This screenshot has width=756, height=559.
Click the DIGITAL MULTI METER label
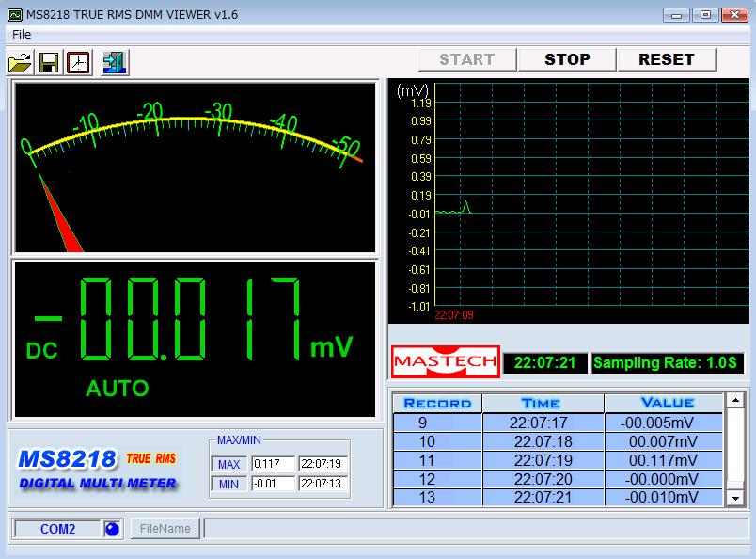click(98, 483)
